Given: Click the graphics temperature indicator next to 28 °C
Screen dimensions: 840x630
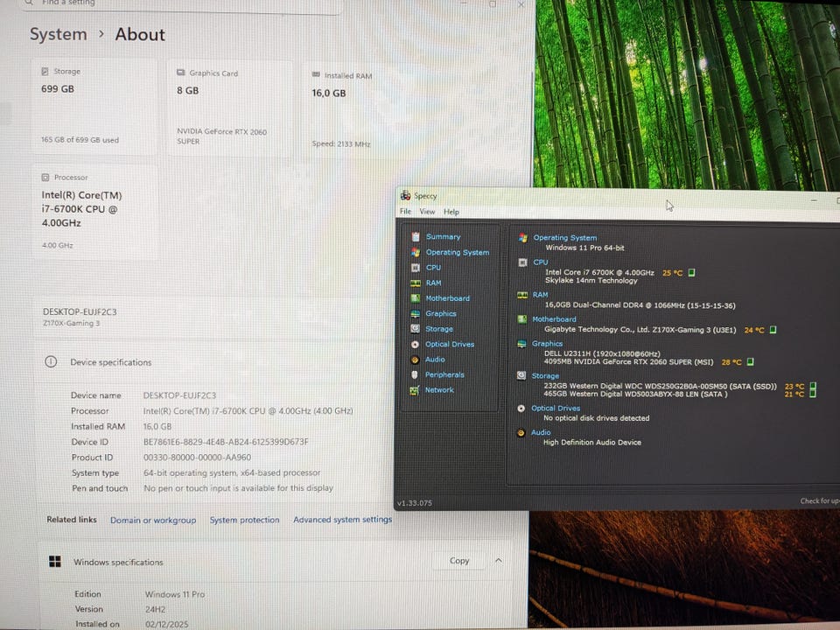Looking at the screenshot, I should (751, 361).
